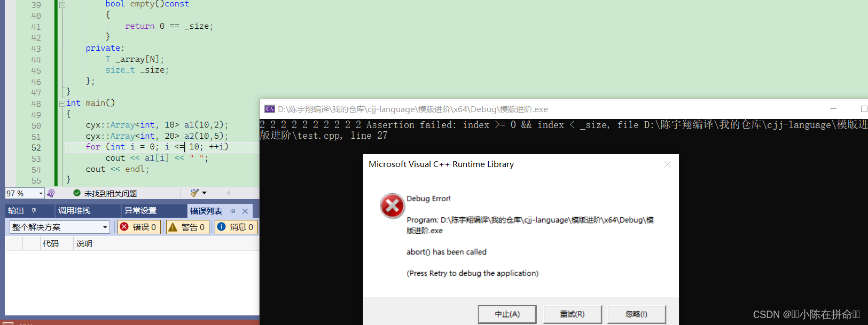Screen dimensions: 868x325
Task: Toggle the 警告 0 warnings filter
Action: [x=187, y=227]
